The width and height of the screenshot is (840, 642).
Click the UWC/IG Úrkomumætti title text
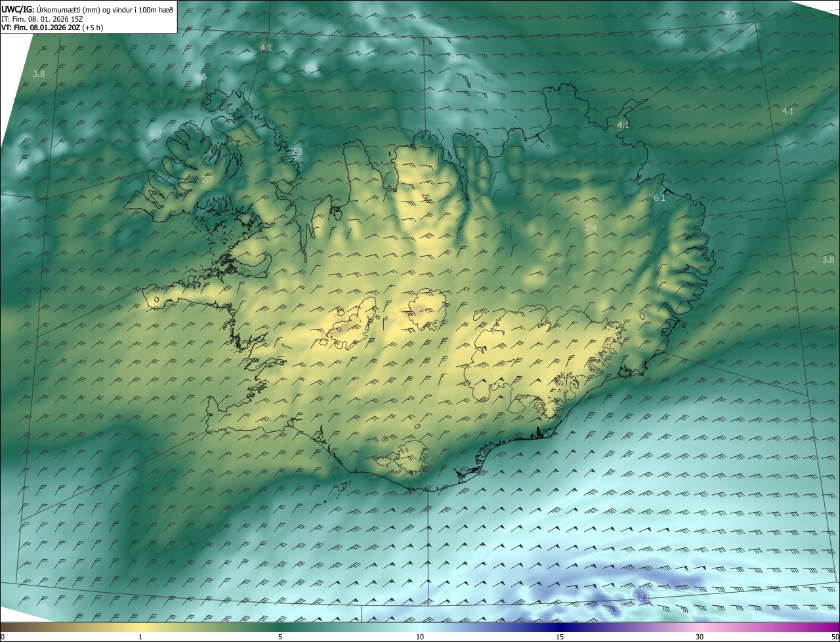[x=87, y=9]
